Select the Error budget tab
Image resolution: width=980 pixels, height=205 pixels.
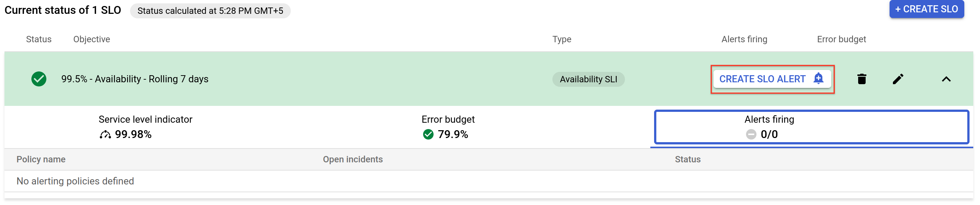(x=448, y=127)
